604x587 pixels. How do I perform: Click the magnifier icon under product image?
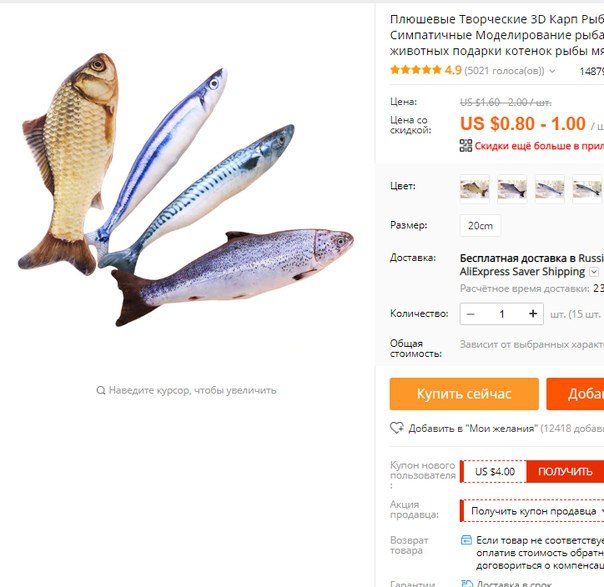pos(101,391)
